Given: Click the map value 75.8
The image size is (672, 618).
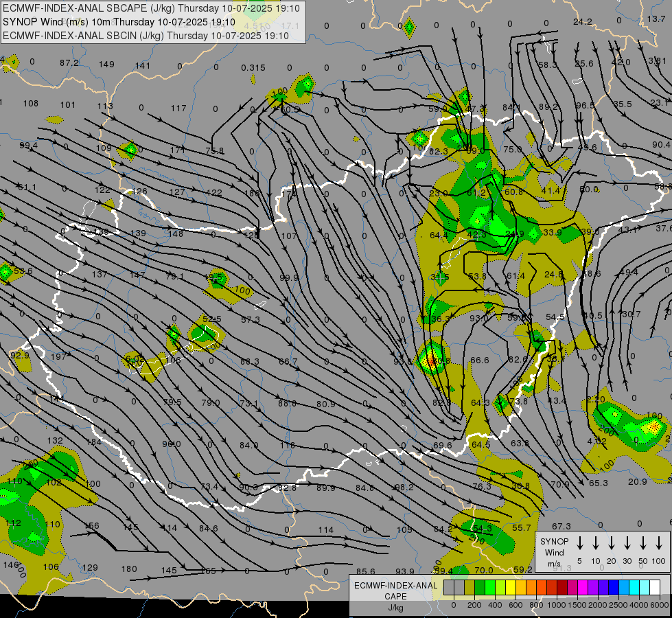Looking at the screenshot, I should [x=214, y=151].
